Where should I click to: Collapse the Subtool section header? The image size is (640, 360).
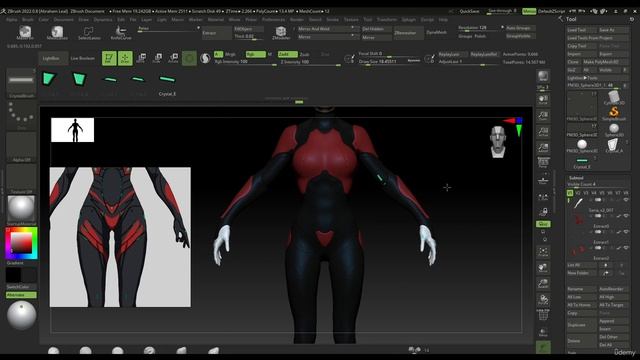click(x=576, y=178)
